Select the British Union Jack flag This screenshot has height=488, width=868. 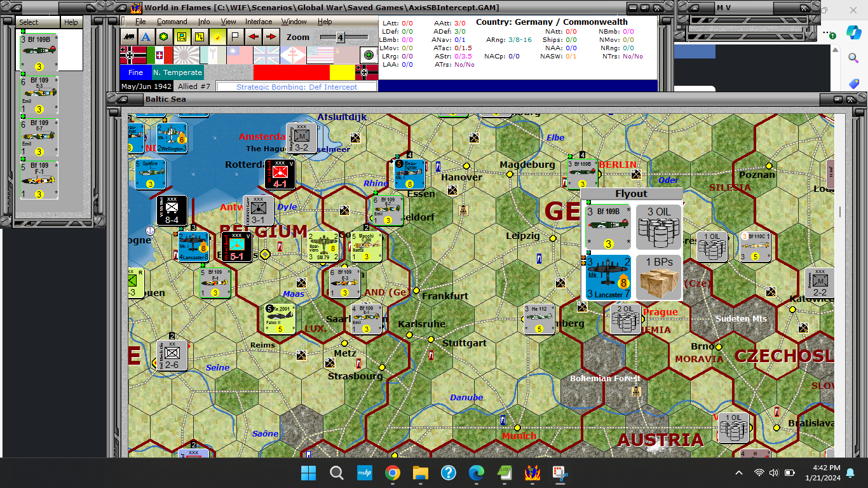pyautogui.click(x=267, y=55)
